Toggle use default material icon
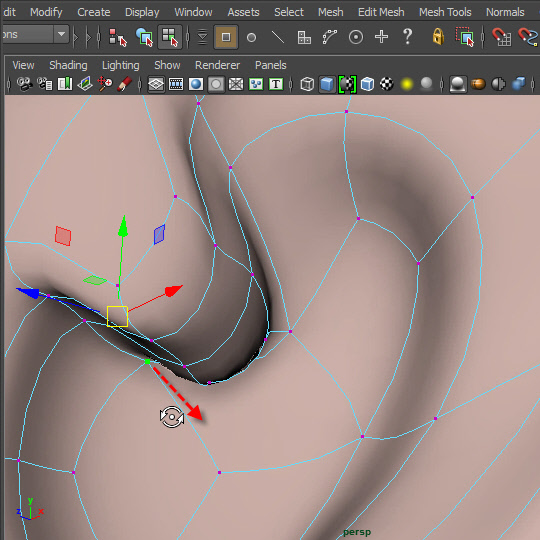540x540 pixels. (x=347, y=84)
